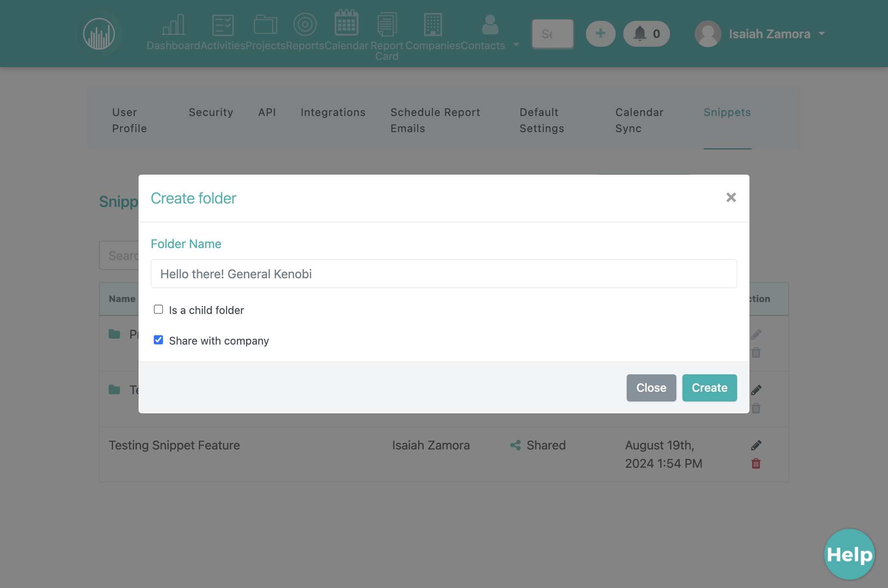This screenshot has height=588, width=888.
Task: Open Report Card nav icon
Action: [x=387, y=25]
